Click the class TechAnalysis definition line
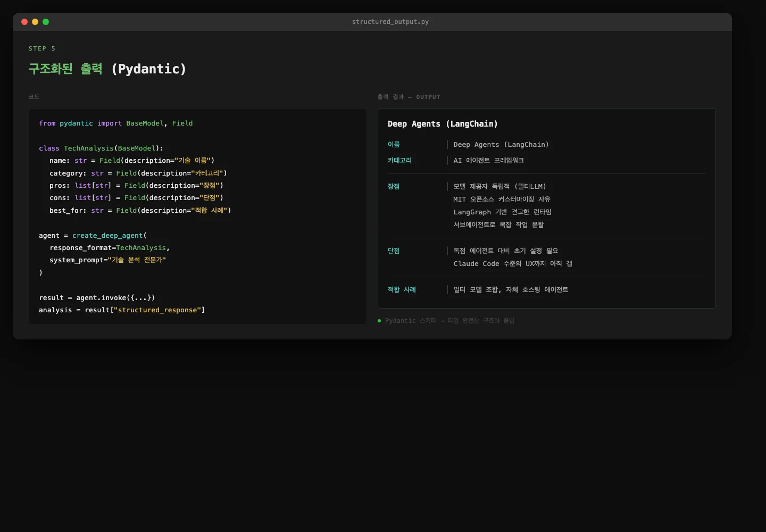Viewport: 766px width, 532px height. (x=101, y=148)
